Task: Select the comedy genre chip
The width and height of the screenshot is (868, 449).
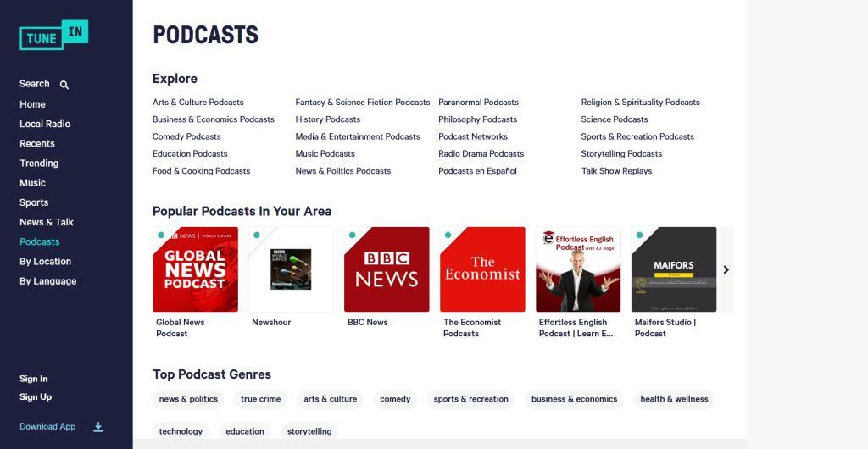Action: [x=395, y=399]
